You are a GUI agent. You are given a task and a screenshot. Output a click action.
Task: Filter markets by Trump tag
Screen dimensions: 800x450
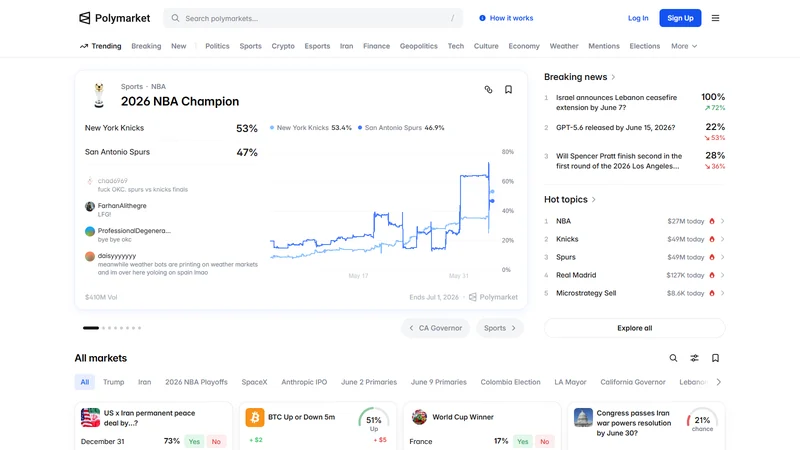113,382
